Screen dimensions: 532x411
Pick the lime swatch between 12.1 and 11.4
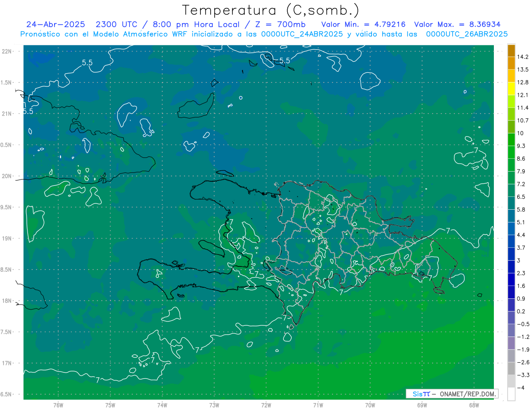click(511, 102)
